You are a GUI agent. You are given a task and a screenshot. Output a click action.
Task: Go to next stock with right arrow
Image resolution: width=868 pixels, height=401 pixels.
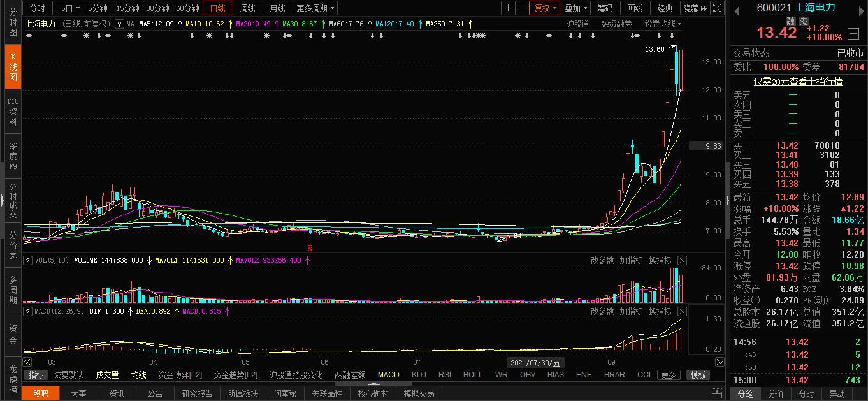[x=862, y=9]
